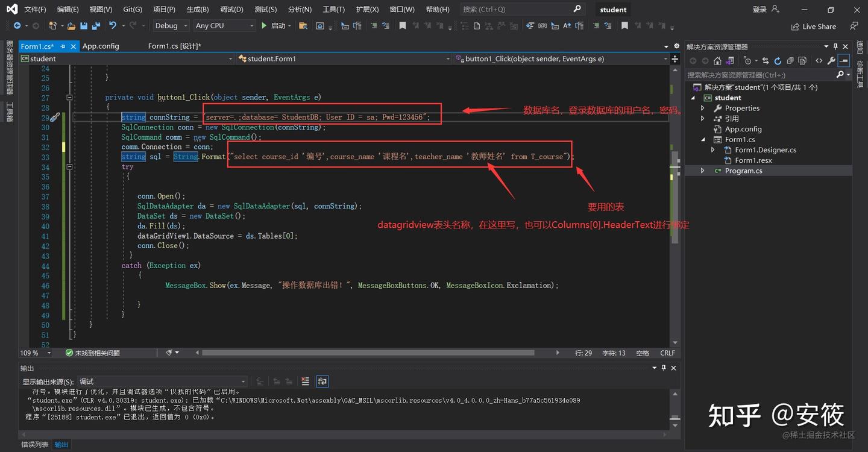
Task: Toggle word wrap in the Output window
Action: pyautogui.click(x=322, y=381)
